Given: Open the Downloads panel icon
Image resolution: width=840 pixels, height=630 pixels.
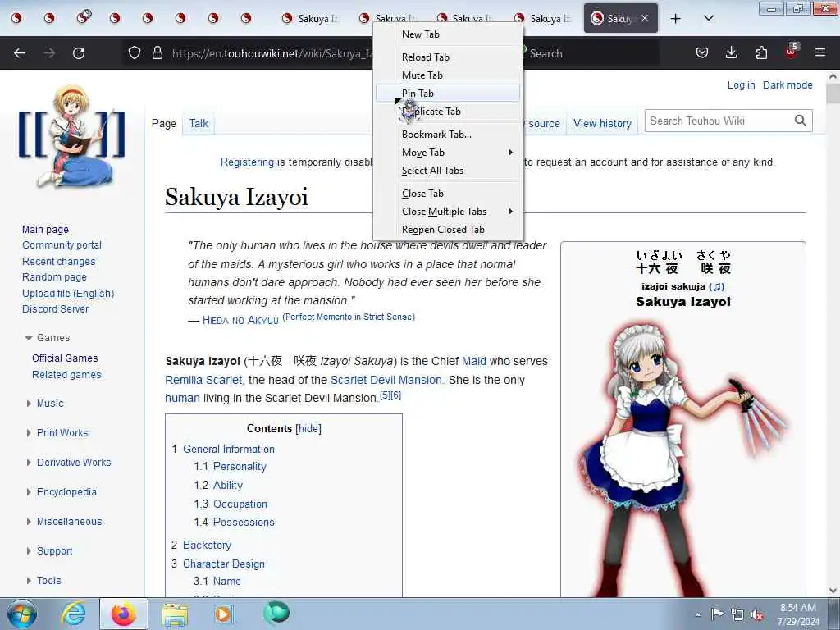Looking at the screenshot, I should coord(731,53).
